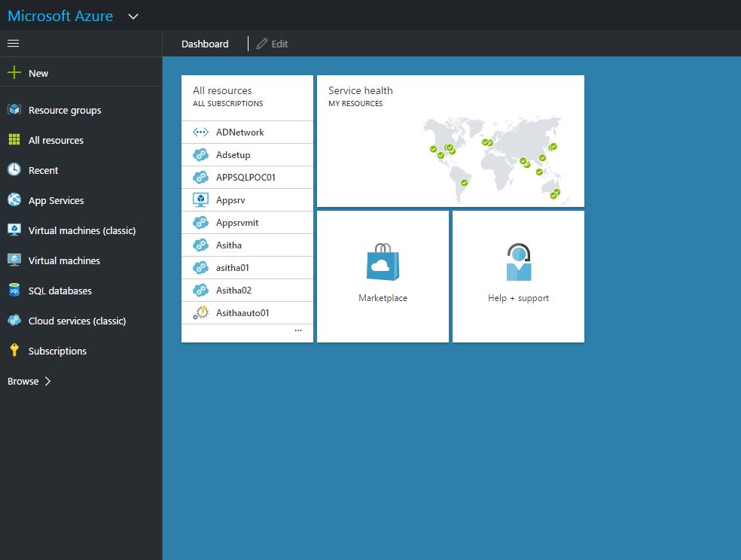The height and width of the screenshot is (560, 741).
Task: Open the Microsoft Azure dropdown chevron
Action: 133,17
